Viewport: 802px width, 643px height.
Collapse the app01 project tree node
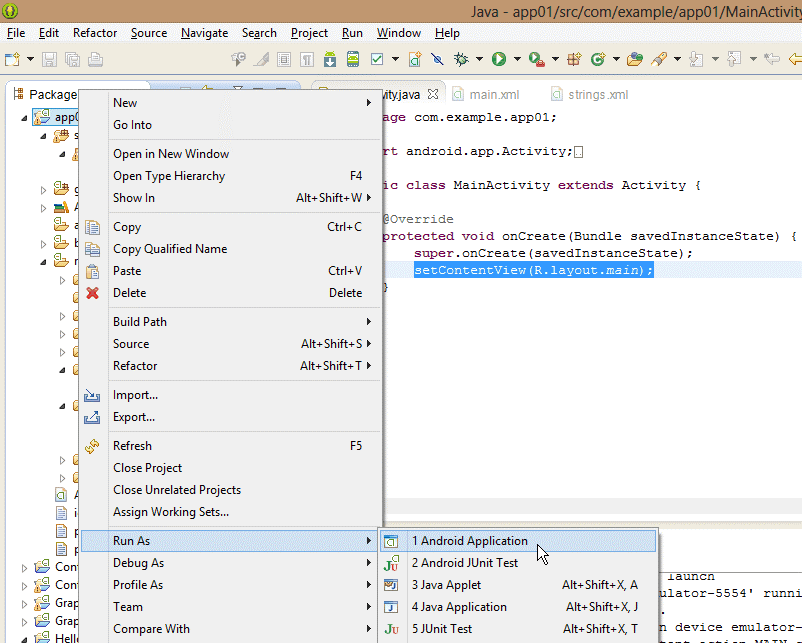(x=25, y=117)
